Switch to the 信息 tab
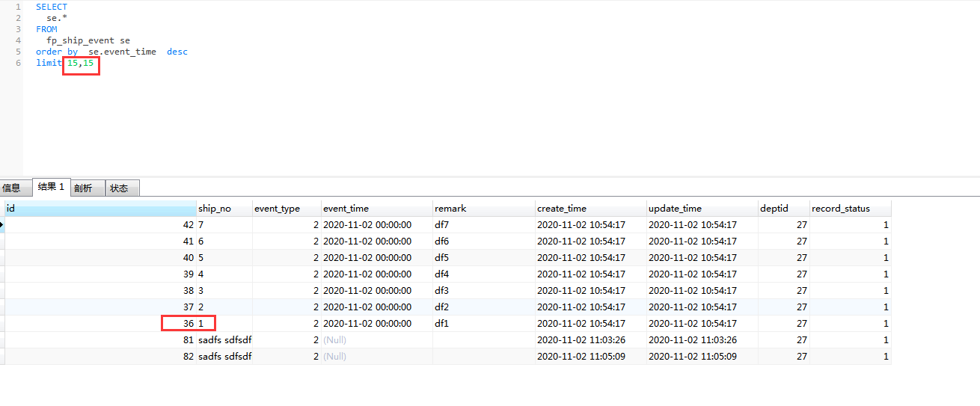Screen dimensions: 980x406 (11, 188)
